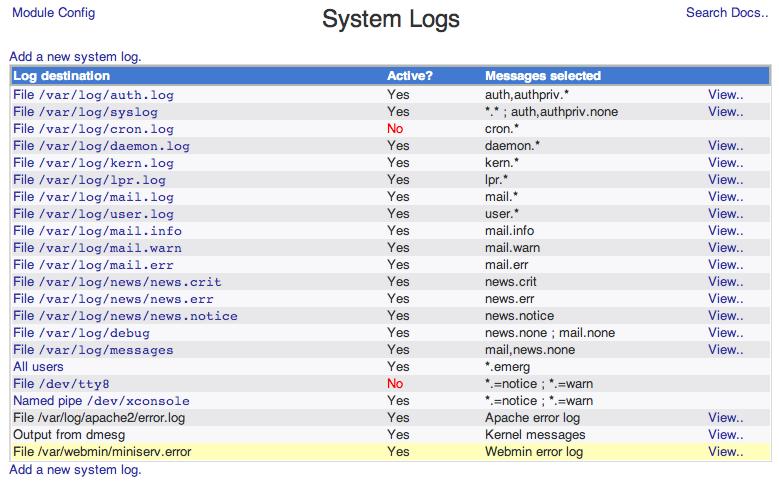Click the bottom 'Add a new system log' link
The width and height of the screenshot is (779, 483).
75,469
